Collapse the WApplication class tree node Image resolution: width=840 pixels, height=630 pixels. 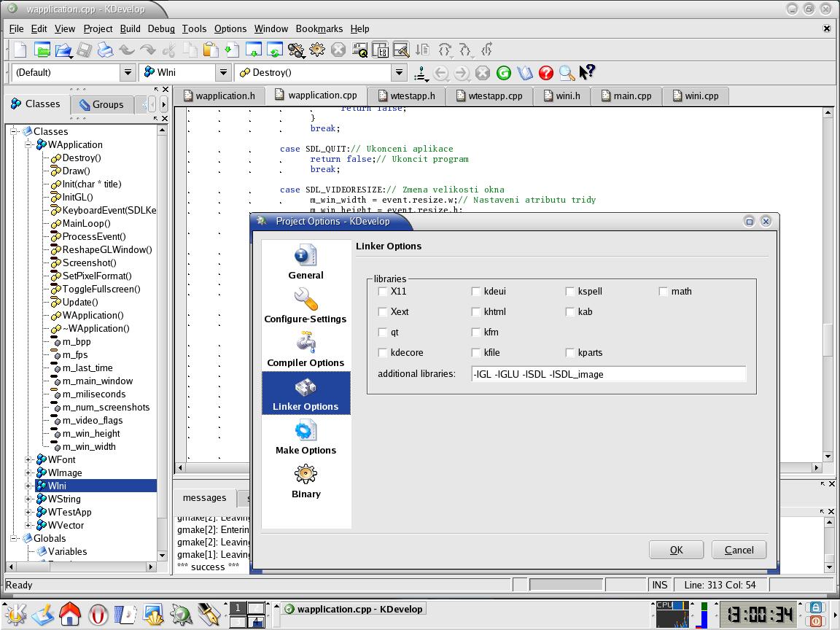point(28,144)
